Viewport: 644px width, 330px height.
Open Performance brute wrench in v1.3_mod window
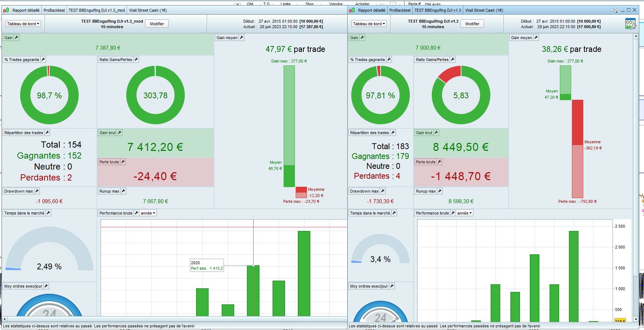click(x=136, y=213)
